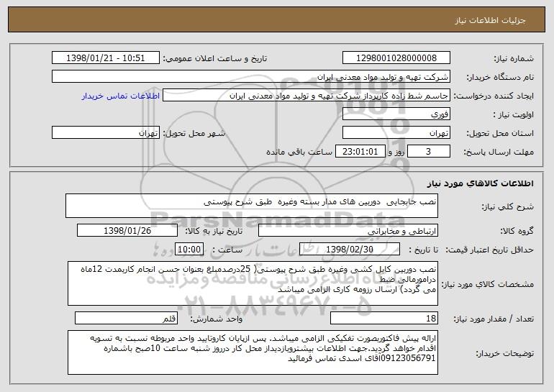Click the تاریخ نیاز به کالا field 1398/01/26
This screenshot has height=392, width=554.
pos(127,231)
